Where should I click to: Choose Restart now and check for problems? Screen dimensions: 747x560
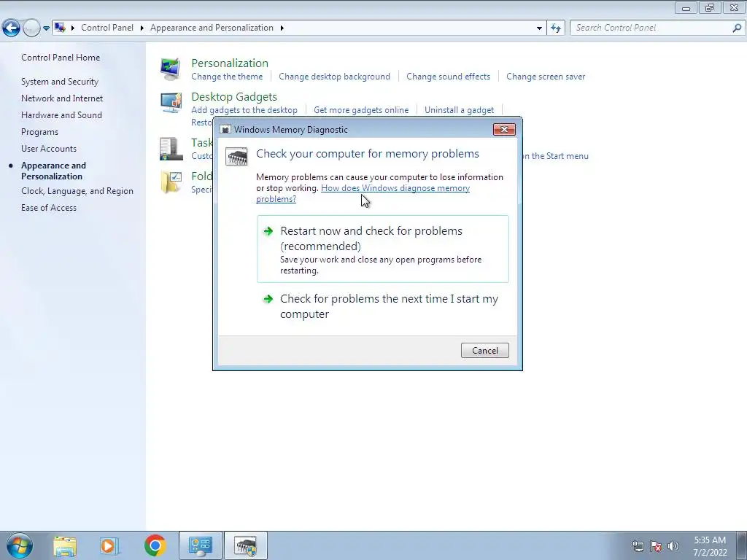pyautogui.click(x=382, y=249)
